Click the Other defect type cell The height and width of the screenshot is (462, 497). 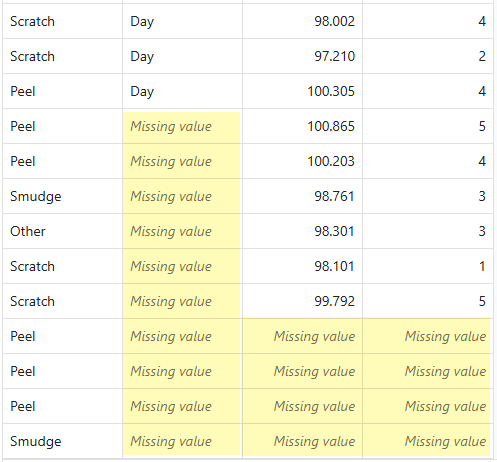point(63,231)
